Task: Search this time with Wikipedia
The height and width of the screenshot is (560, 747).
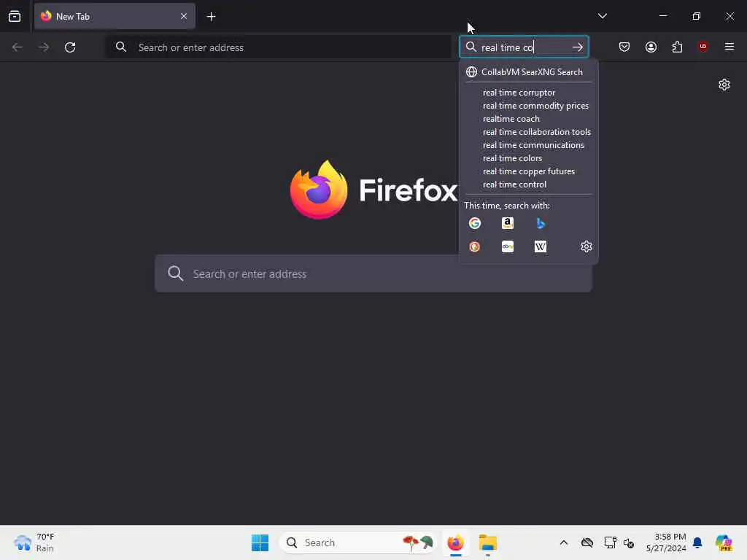Action: [x=541, y=246]
